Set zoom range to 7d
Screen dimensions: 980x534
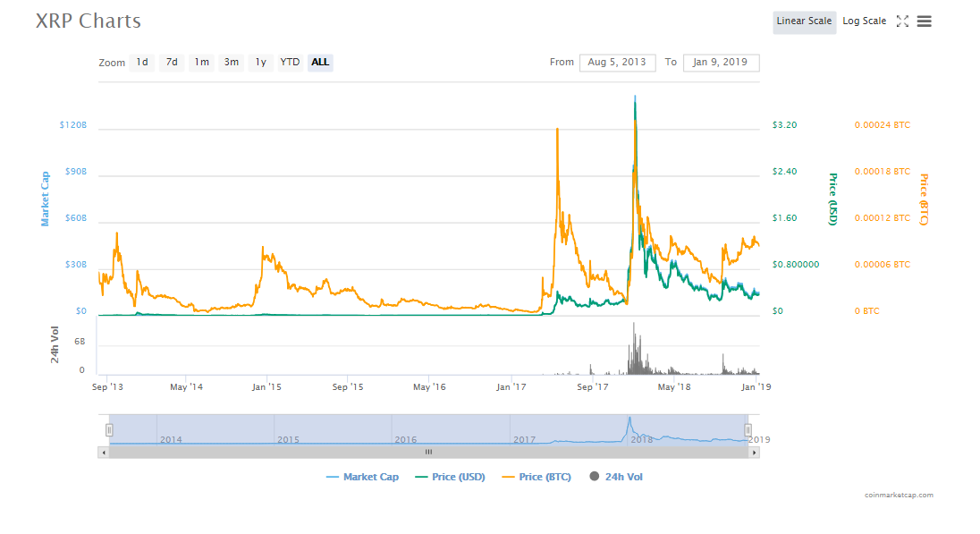point(172,62)
